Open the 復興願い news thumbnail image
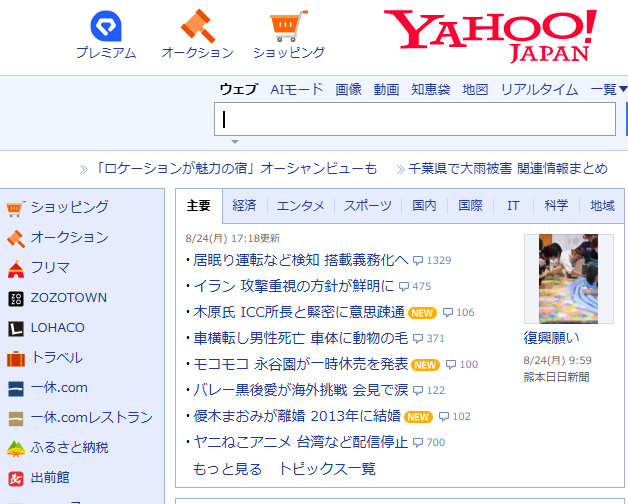 [x=568, y=279]
